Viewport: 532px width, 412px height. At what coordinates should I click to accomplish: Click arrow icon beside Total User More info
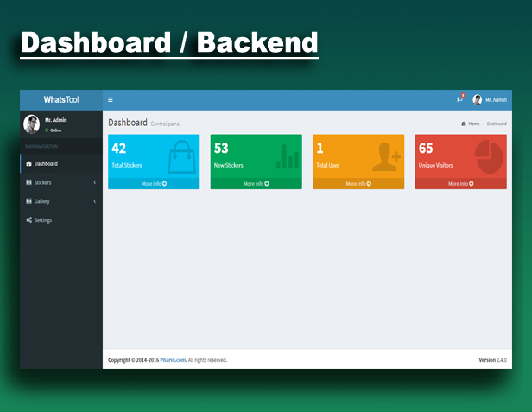pos(369,184)
